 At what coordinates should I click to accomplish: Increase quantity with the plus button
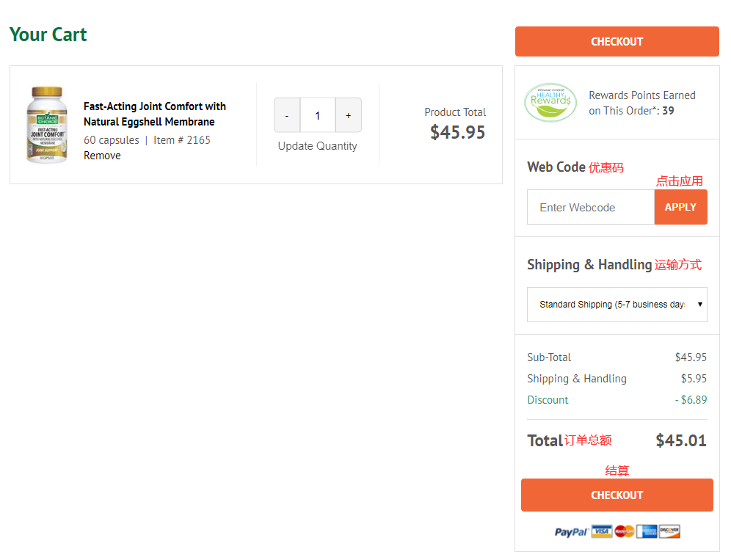pyautogui.click(x=348, y=115)
